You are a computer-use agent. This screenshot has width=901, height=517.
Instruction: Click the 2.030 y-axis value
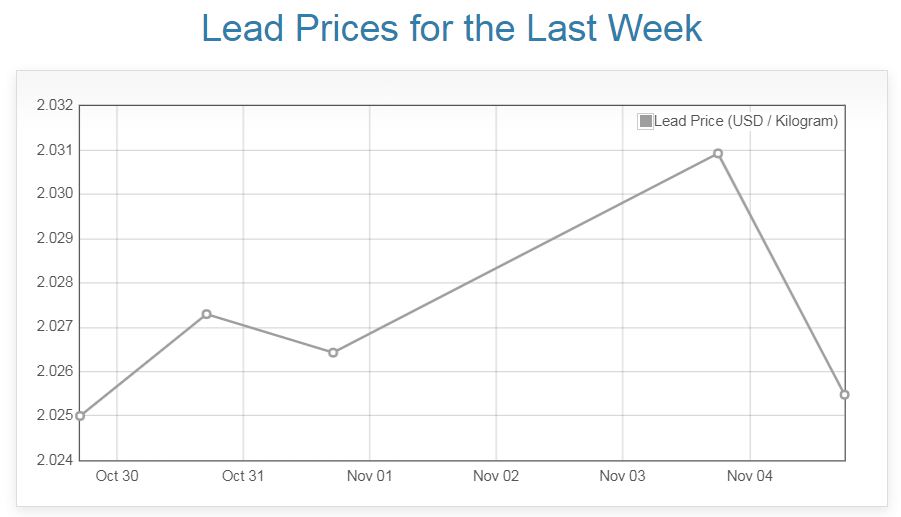point(54,194)
